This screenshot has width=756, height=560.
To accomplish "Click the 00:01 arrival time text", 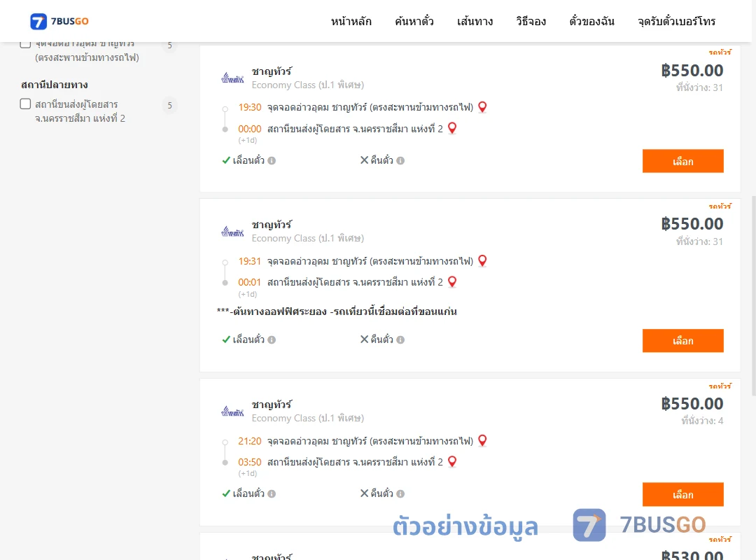I will click(x=249, y=282).
